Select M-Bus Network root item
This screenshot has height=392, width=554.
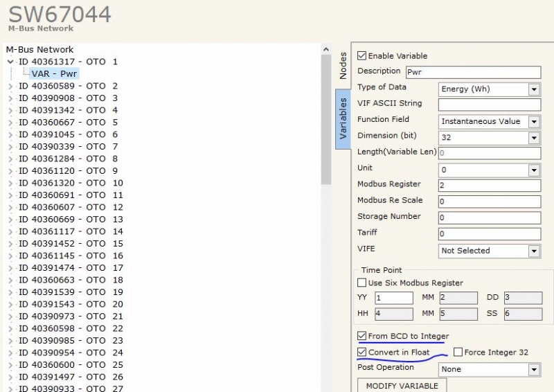39,49
